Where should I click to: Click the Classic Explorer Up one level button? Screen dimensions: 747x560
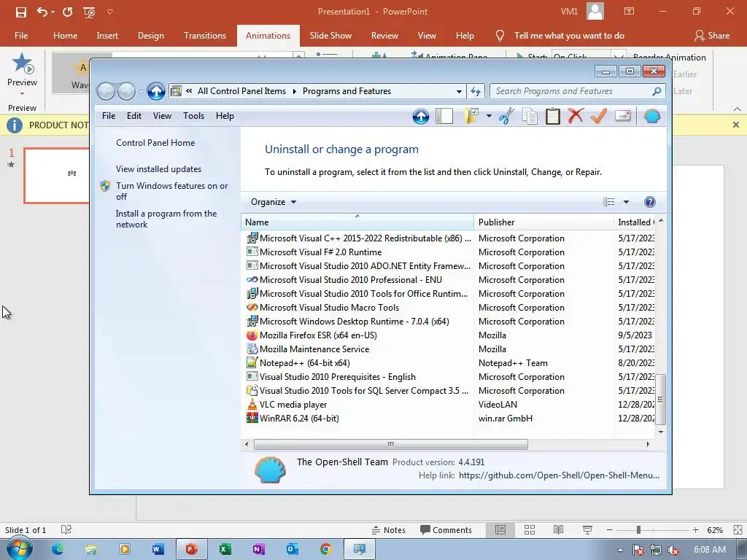(421, 116)
